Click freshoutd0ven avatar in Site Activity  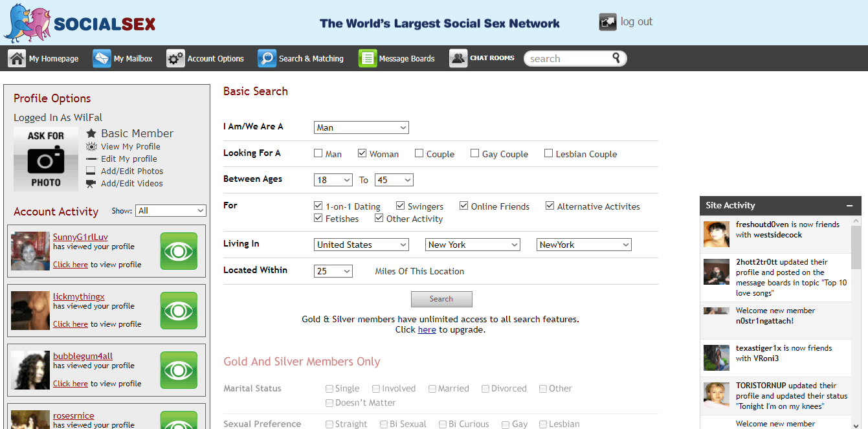coord(717,234)
